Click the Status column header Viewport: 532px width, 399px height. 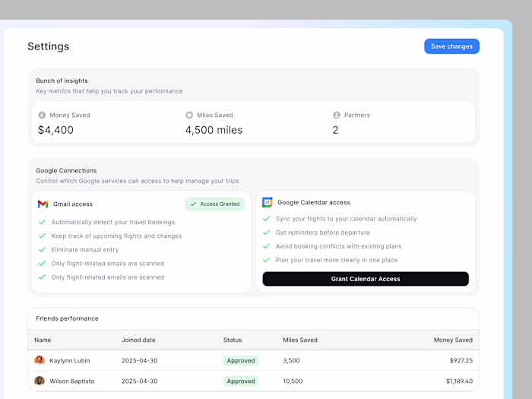tap(233, 340)
